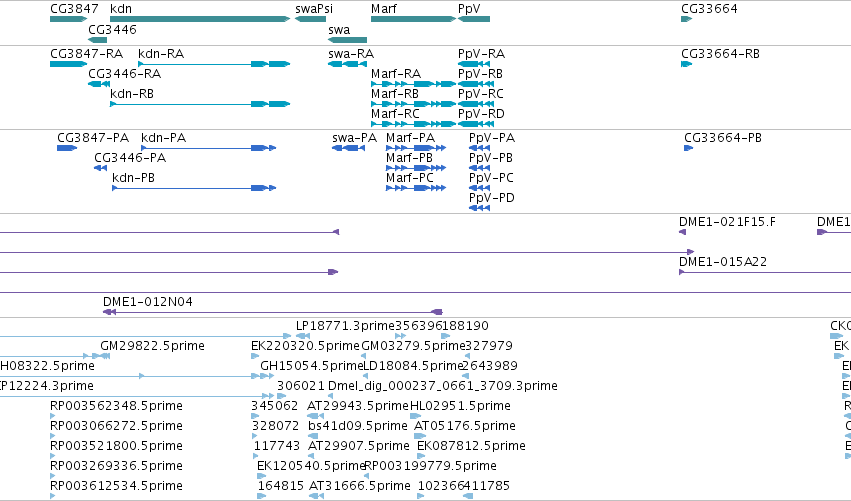Open the DME1-012N04 clone

(x=148, y=302)
